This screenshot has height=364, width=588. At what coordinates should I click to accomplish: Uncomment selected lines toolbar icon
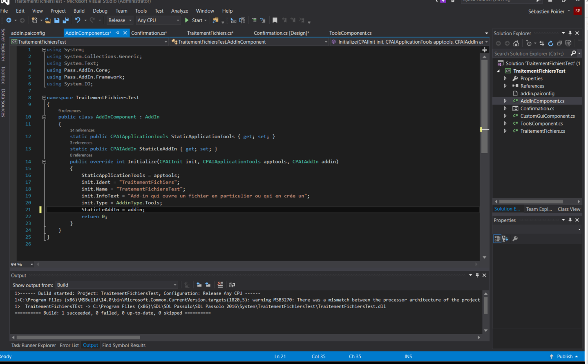(x=263, y=20)
